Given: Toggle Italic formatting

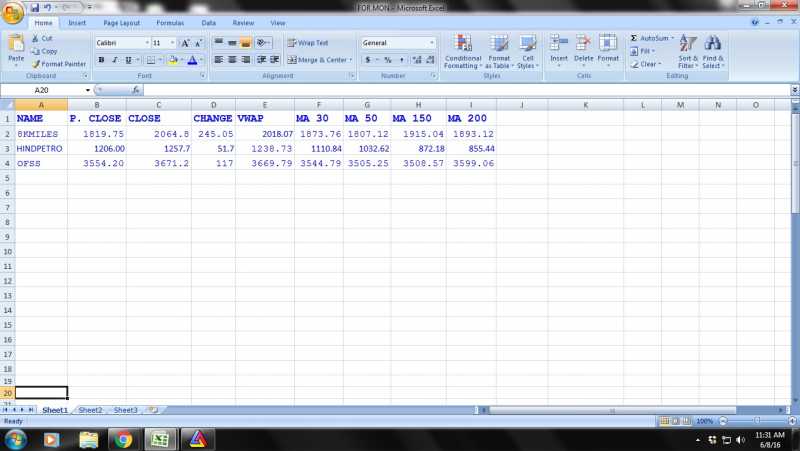Looking at the screenshot, I should tap(115, 60).
